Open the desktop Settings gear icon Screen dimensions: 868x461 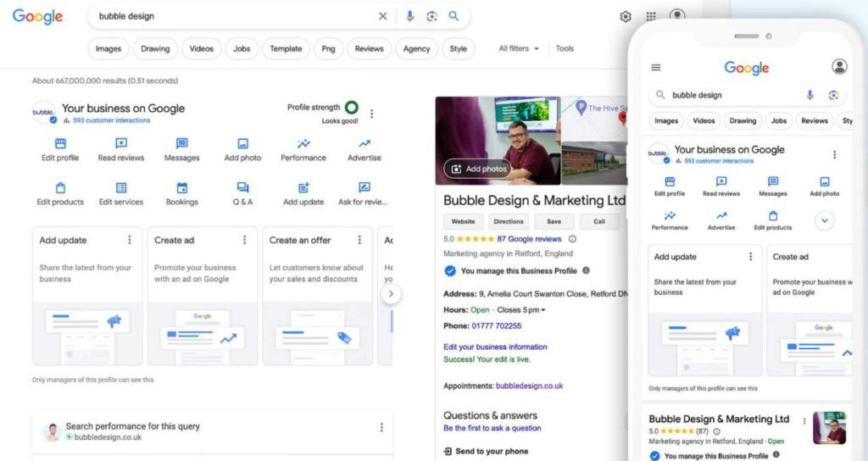pos(626,16)
